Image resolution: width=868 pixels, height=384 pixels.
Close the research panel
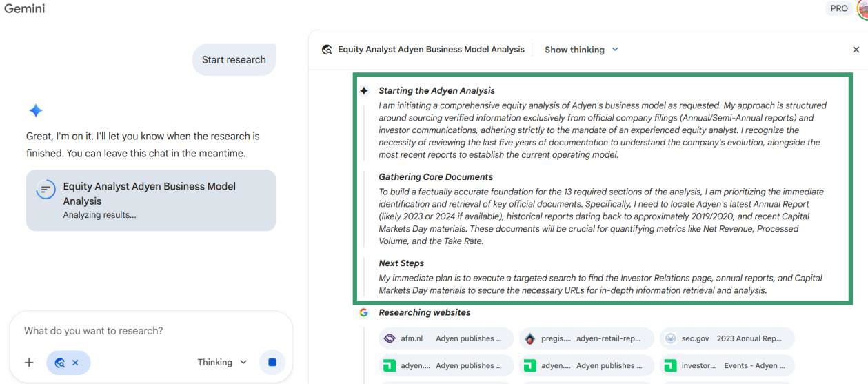pos(856,50)
